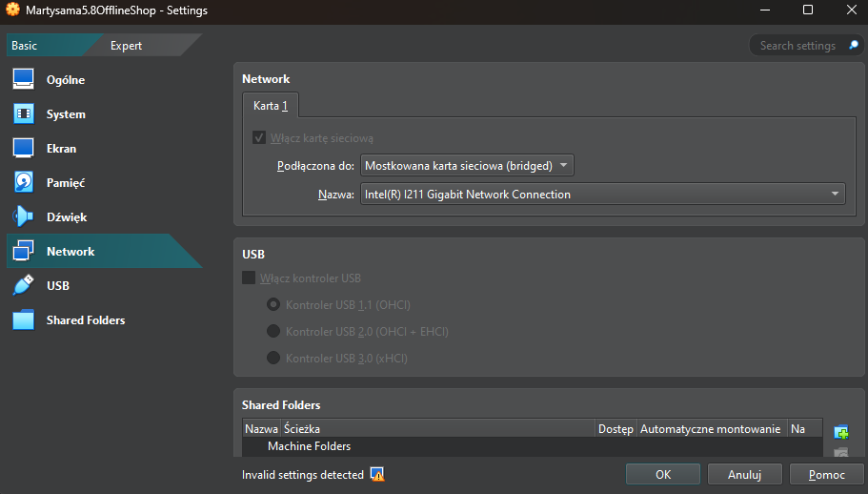
Task: Enable the Włącz kontroler USB checkbox
Action: (x=249, y=278)
